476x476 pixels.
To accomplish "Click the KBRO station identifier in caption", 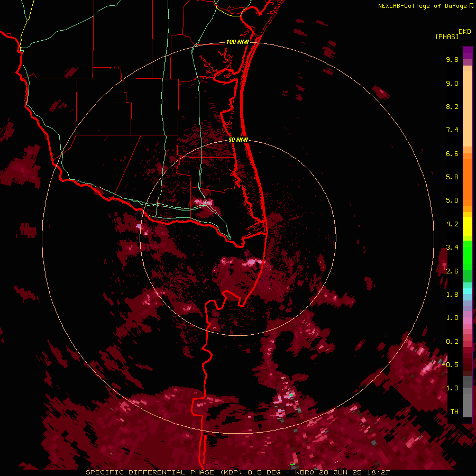I will [x=305, y=472].
